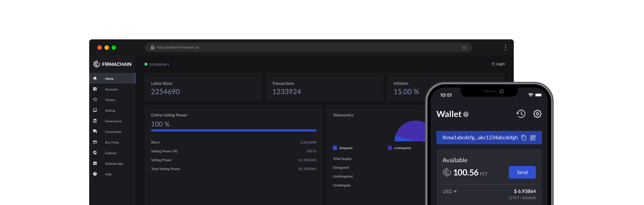The image size is (644, 205).
Task: Click the 1 FCT = $ 0.069 rate
Action: pos(522,198)
